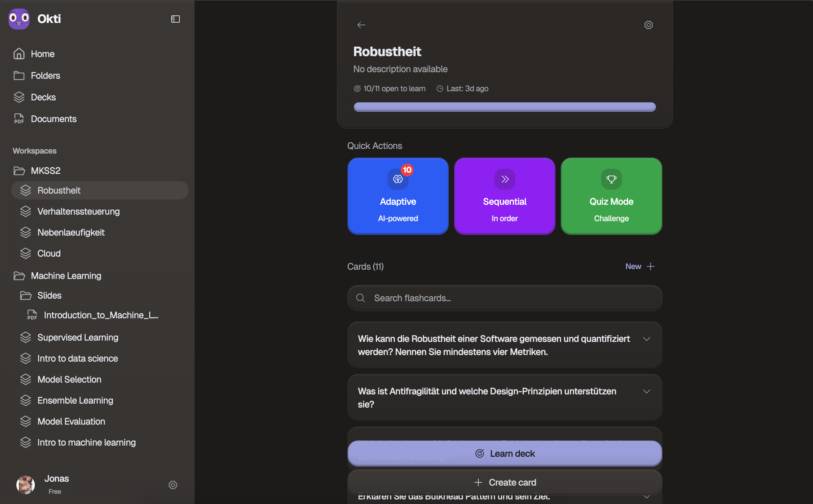813x504 pixels.
Task: Expand the Bulkhead Pattern card chevron
Action: pos(646,497)
